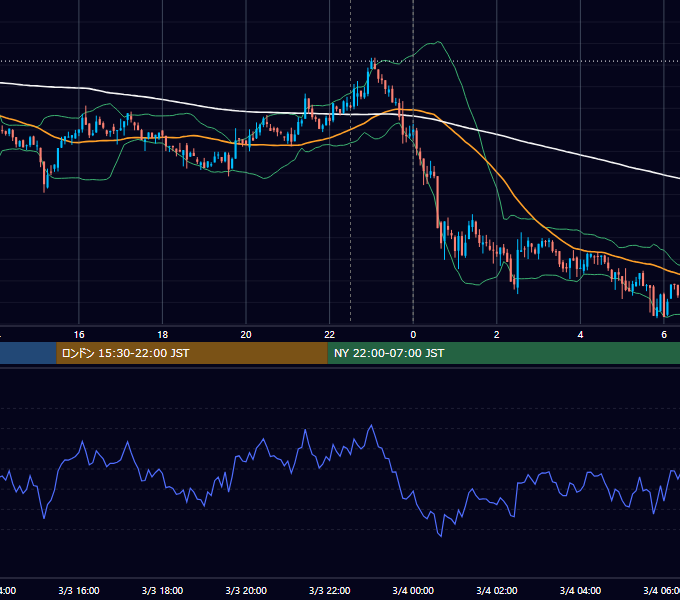Click the '3/3 22:00' oscillator time label

tap(330, 591)
